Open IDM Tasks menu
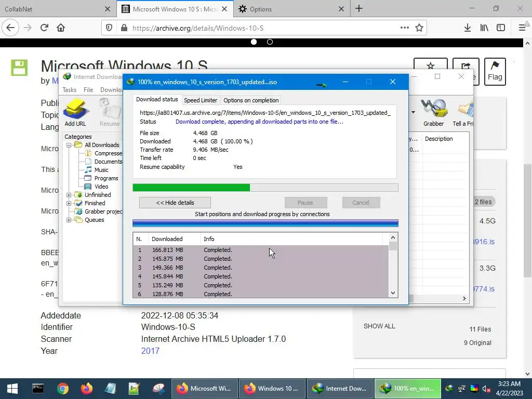This screenshot has height=399, width=532. (x=69, y=89)
